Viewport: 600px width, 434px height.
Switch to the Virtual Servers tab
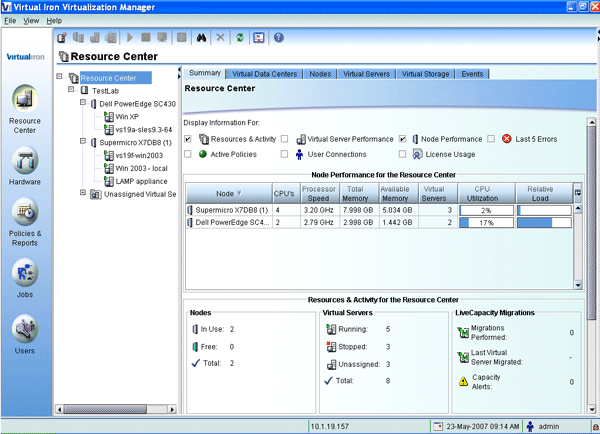pyautogui.click(x=366, y=74)
